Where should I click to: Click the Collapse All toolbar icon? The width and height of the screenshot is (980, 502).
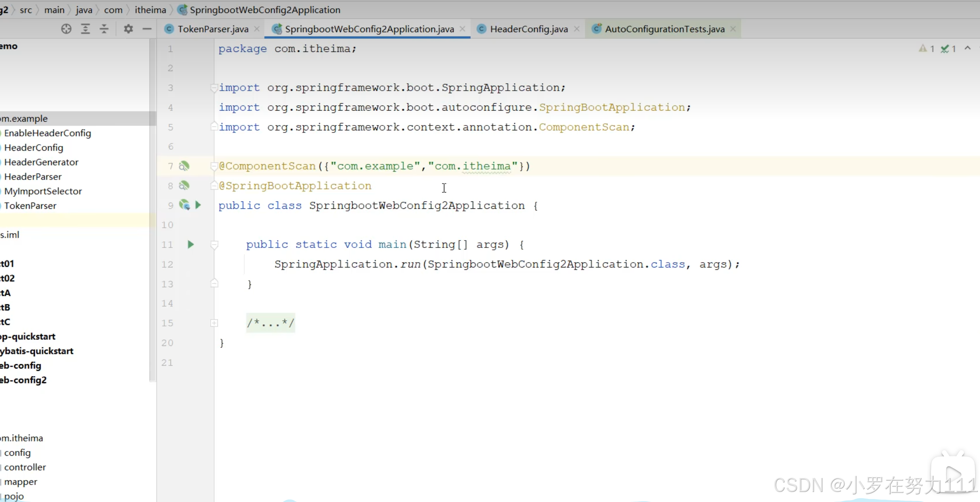point(104,29)
